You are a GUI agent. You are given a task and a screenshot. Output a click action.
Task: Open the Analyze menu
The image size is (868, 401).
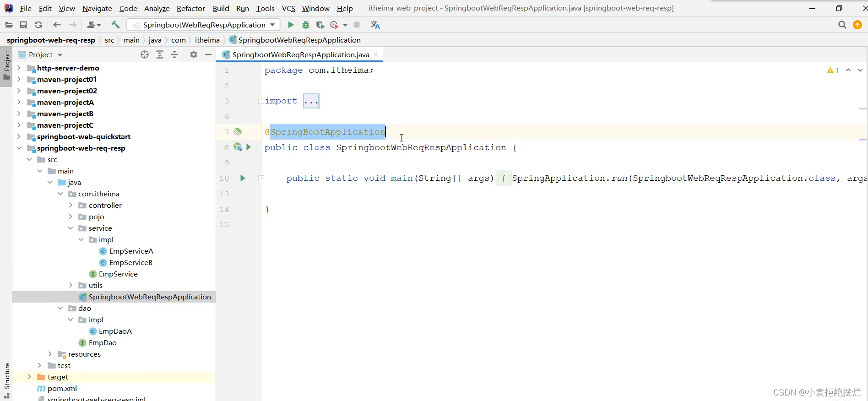pos(157,8)
